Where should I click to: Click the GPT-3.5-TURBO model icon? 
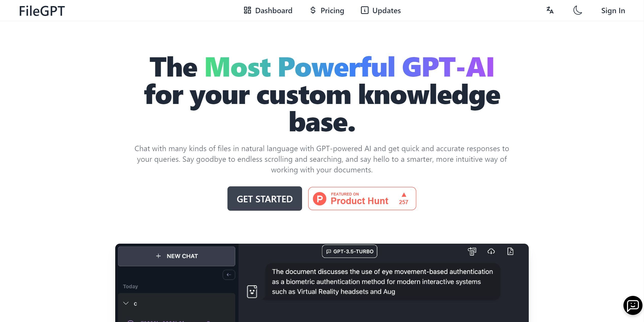tap(329, 251)
